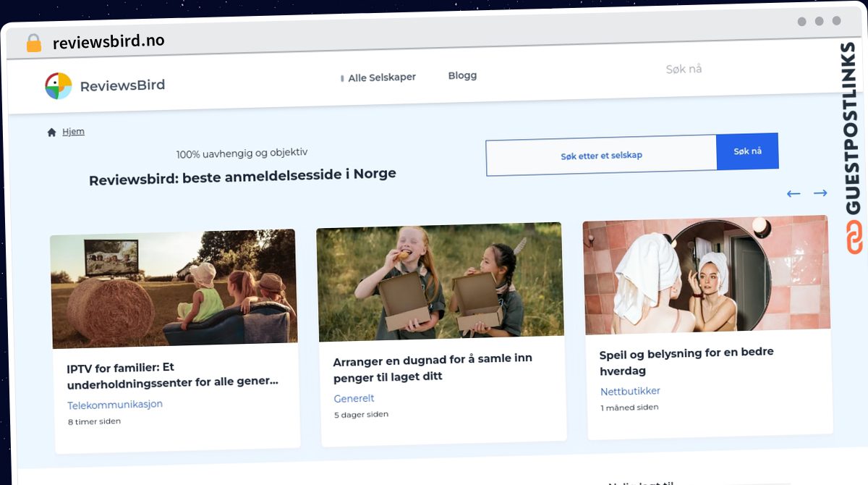
Task: Click the '8 timer siden' timestamp
Action: click(94, 421)
